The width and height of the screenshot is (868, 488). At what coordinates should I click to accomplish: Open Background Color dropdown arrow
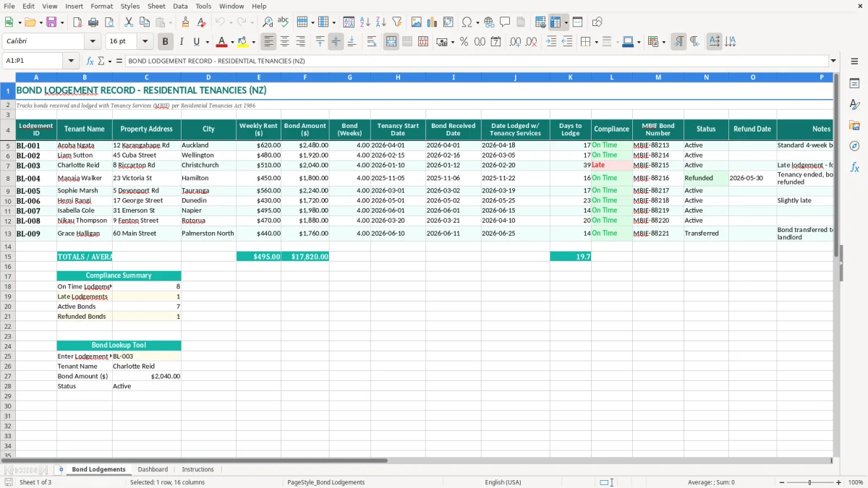coord(253,42)
